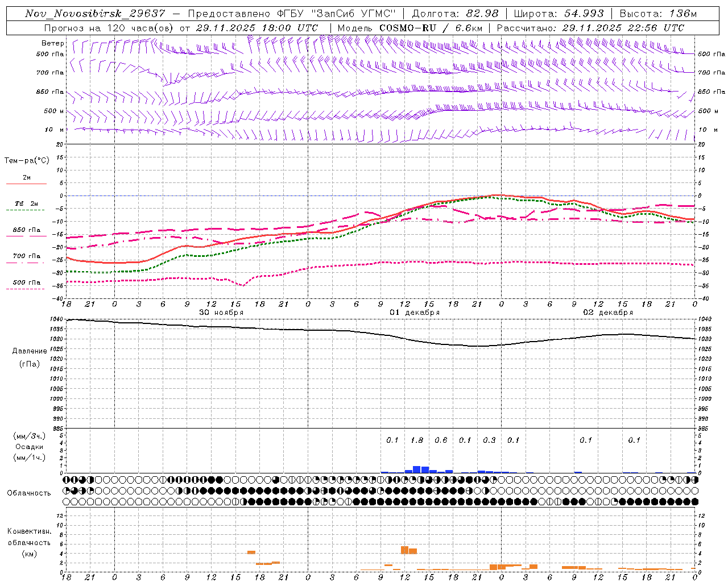Select the elevation text Высота: 136м
Screen dimensions: 728x582
(658, 14)
